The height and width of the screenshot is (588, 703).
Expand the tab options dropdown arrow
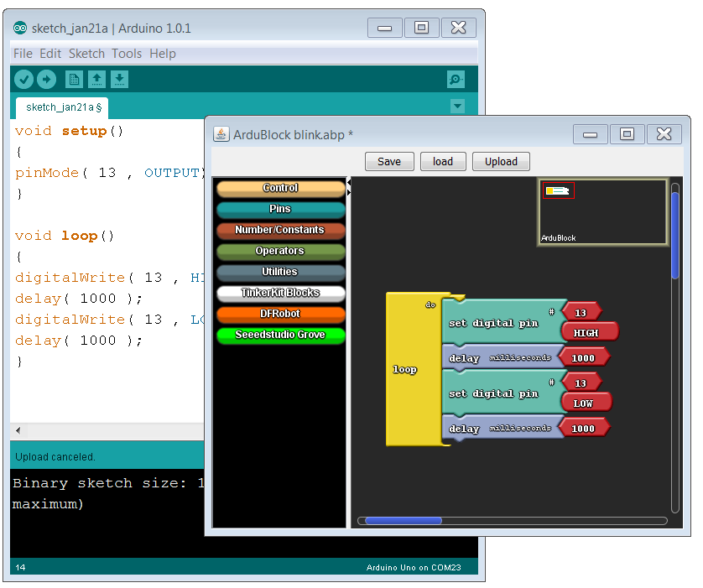(x=457, y=107)
